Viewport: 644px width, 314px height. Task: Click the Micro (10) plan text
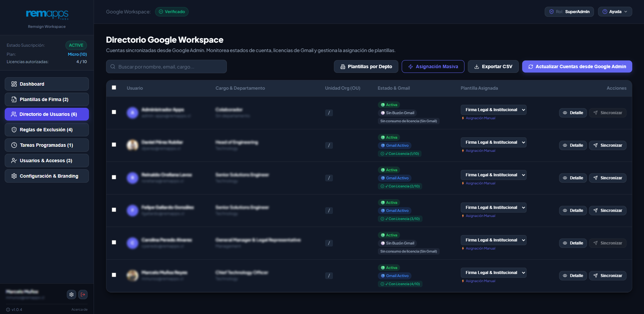pyautogui.click(x=77, y=54)
